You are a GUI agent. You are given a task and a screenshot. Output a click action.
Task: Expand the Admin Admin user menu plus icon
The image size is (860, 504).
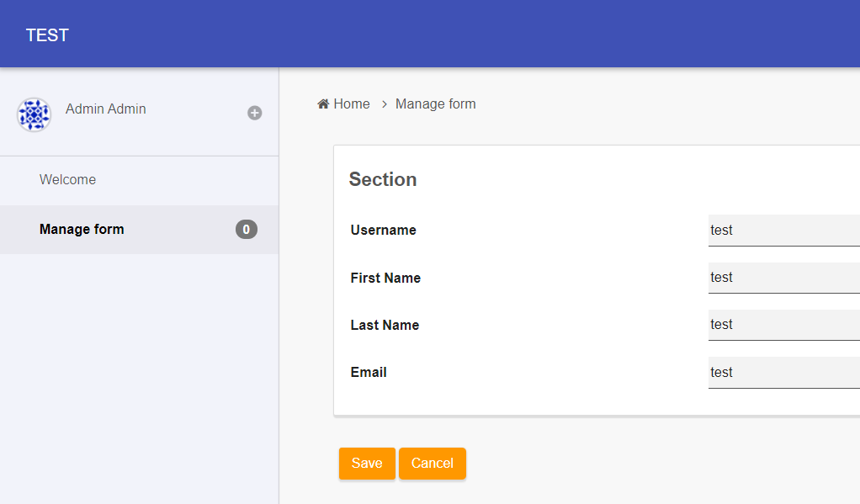coord(254,113)
